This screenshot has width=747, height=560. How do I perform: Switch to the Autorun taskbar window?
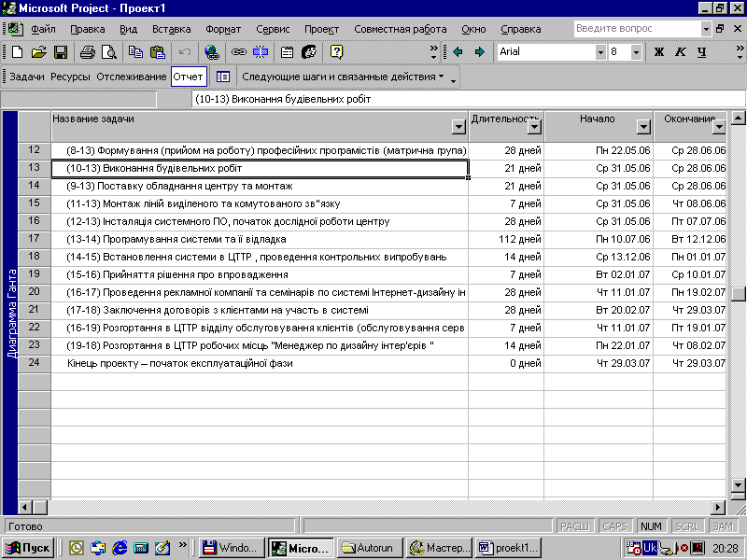[x=370, y=548]
